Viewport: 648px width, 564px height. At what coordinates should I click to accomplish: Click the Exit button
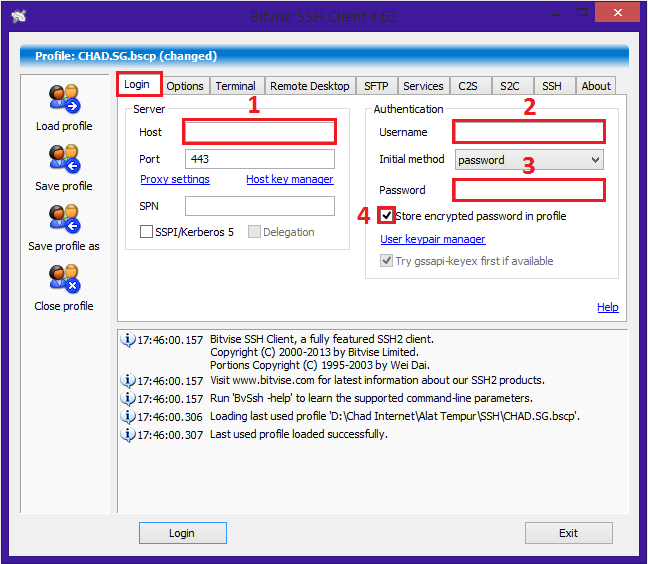tap(569, 533)
